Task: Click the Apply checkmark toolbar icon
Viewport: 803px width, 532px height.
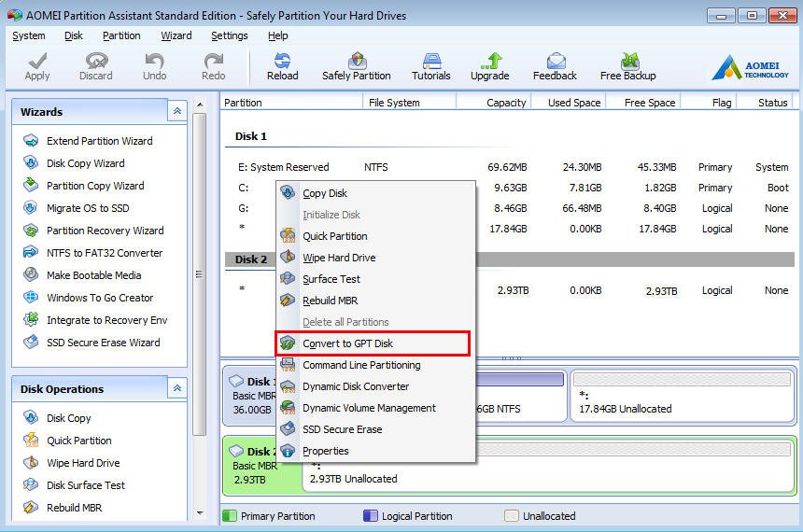Action: (x=37, y=66)
